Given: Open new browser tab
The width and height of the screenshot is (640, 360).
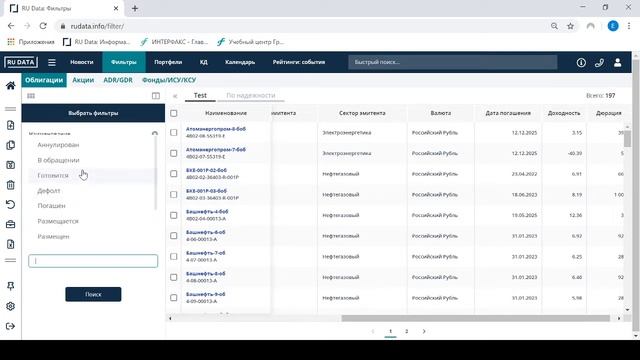Looking at the screenshot, I should pyautogui.click(x=135, y=8).
